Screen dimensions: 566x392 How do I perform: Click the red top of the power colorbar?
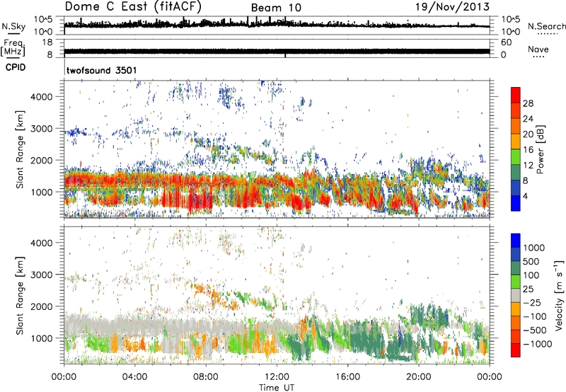516,94
